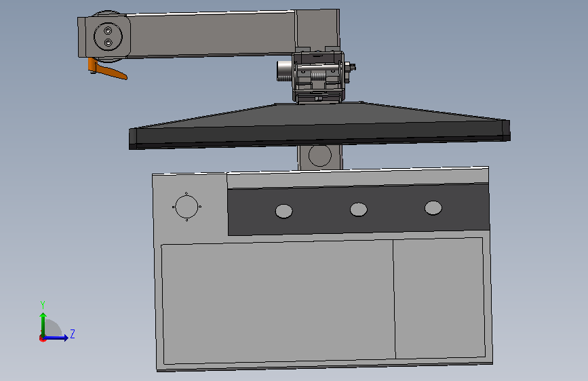Image resolution: width=588 pixels, height=381 pixels.
Task: Select the knurled cylindrical knob on the hinge bracket
Action: coord(284,71)
